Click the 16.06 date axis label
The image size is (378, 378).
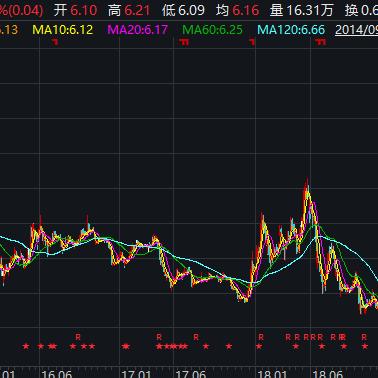pyautogui.click(x=56, y=373)
